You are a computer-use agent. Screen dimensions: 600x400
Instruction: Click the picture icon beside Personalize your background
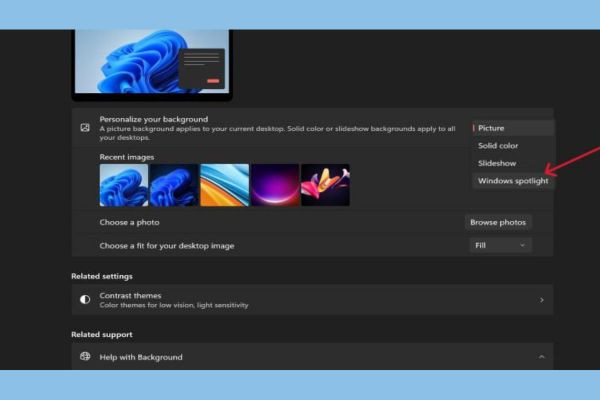click(x=85, y=128)
